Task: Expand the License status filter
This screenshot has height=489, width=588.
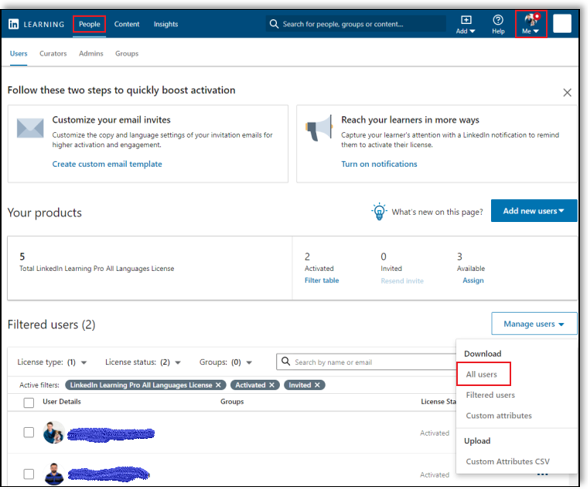Action: point(143,362)
